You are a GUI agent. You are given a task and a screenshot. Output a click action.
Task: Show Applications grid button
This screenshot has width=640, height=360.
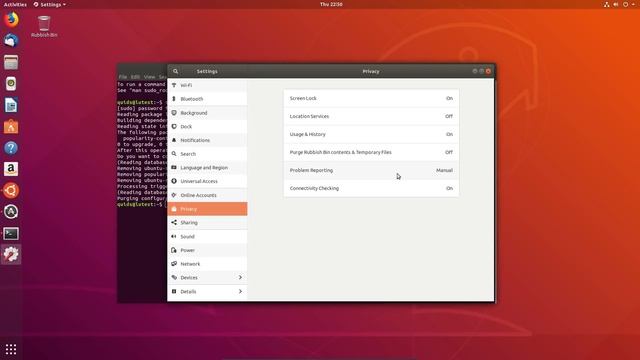point(11,349)
